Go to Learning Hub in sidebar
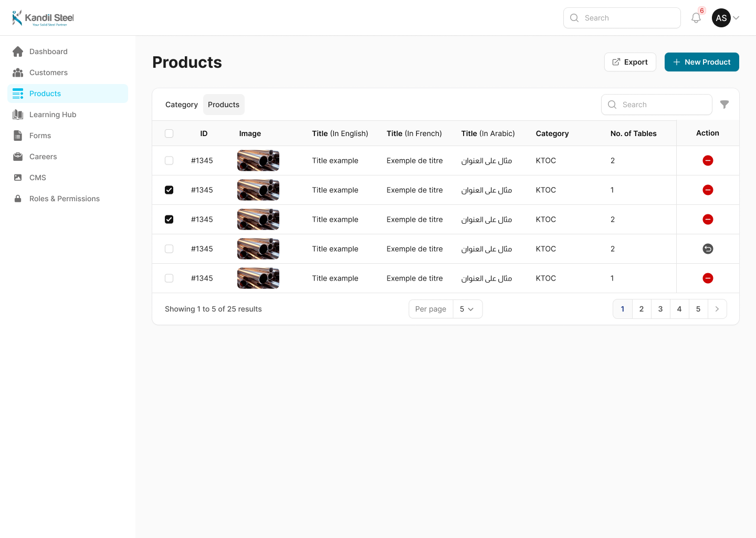 [x=52, y=115]
